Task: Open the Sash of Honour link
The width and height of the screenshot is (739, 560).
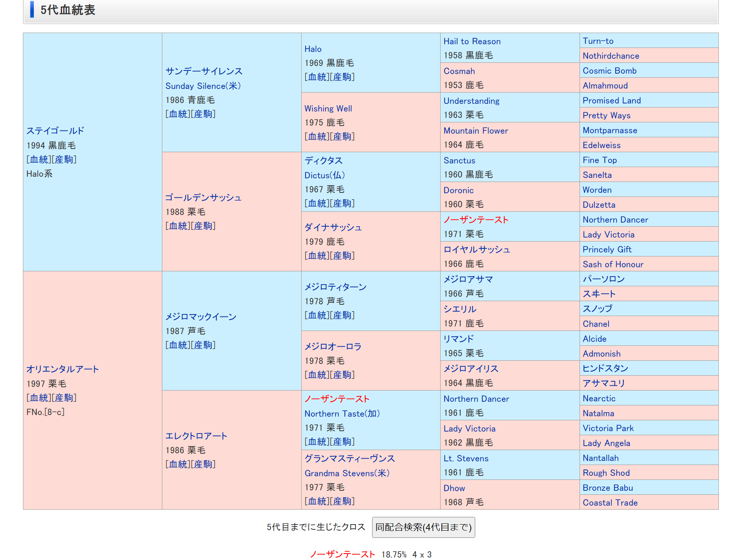Action: [613, 265]
